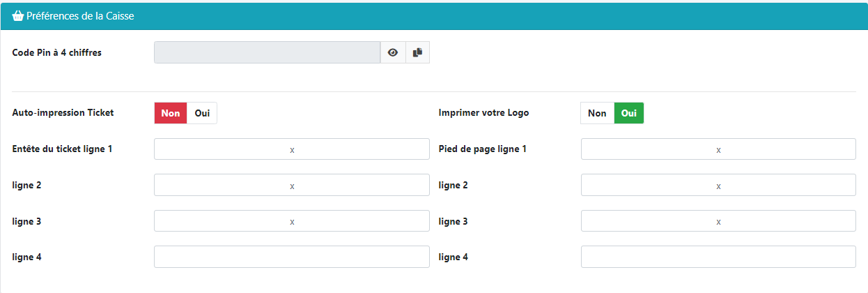Viewport: 868px width, 293px height.
Task: Set Imprimer votre Logo to Oui
Action: [x=629, y=113]
